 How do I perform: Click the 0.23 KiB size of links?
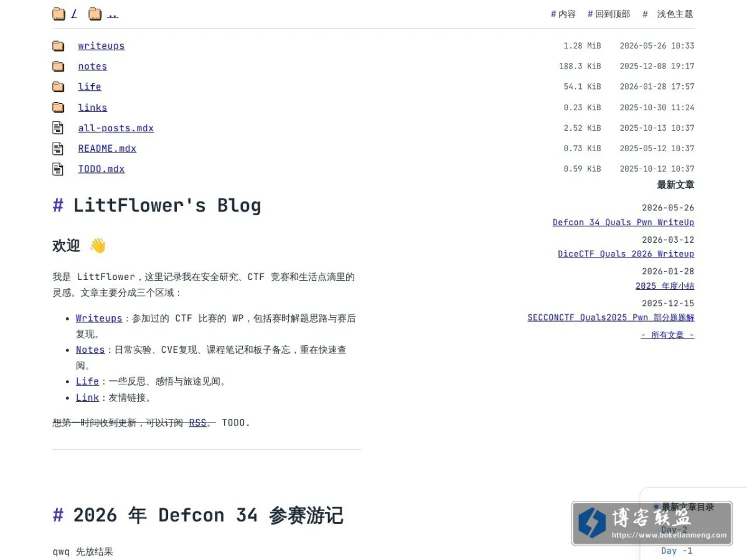(582, 108)
